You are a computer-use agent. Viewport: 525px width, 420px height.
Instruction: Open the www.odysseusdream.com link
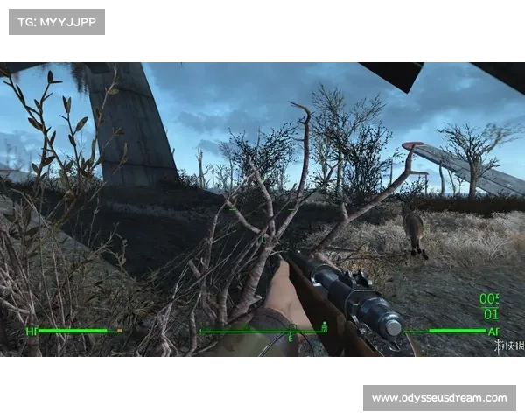pyautogui.click(x=438, y=398)
